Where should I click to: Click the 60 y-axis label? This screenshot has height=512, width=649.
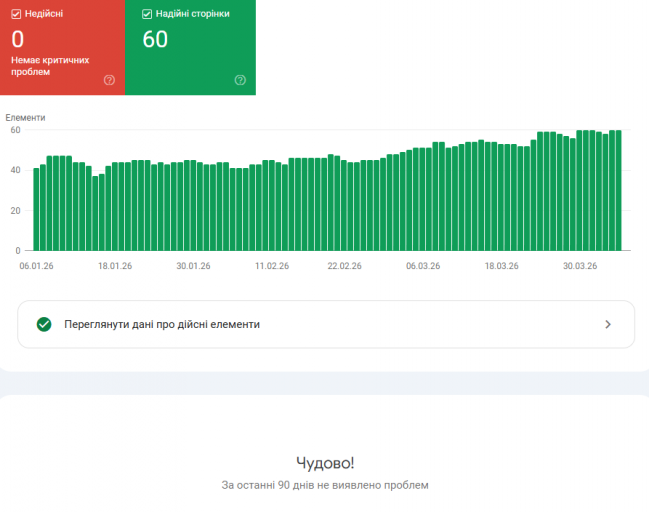(x=15, y=130)
